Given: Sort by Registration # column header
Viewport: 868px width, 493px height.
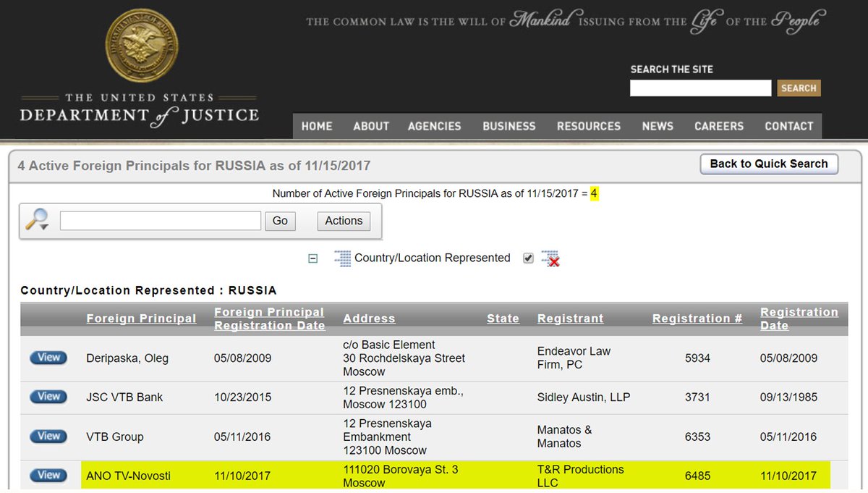Looking at the screenshot, I should [697, 319].
